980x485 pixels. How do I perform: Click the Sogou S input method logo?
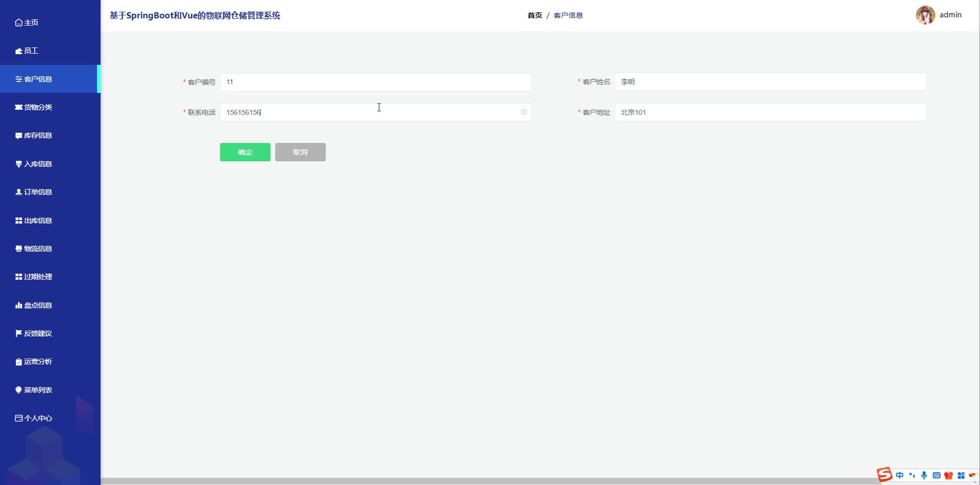coord(885,475)
